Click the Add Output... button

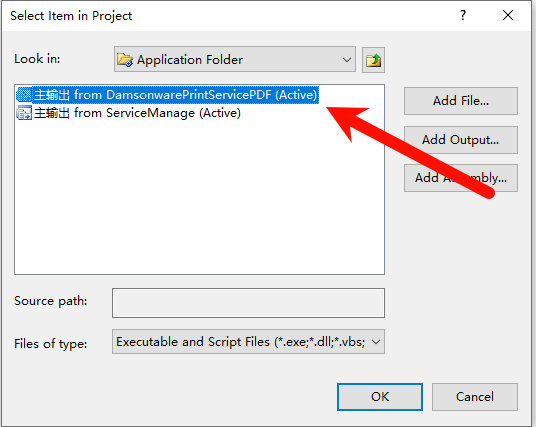tap(461, 140)
